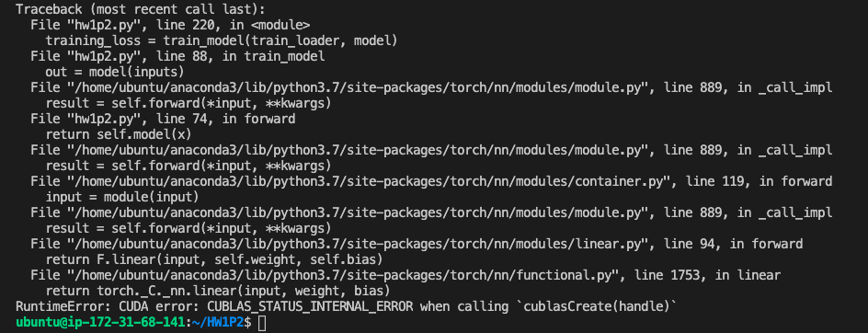The width and height of the screenshot is (868, 333).
Task: Click the out = model(inputs) code line
Action: [x=115, y=72]
